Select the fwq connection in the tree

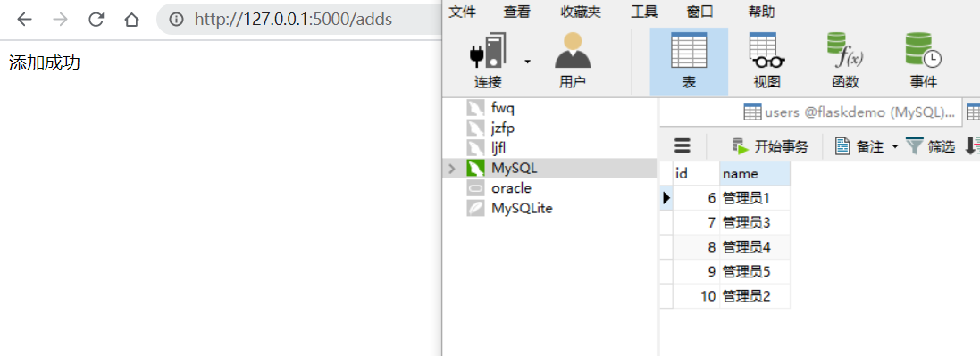502,108
